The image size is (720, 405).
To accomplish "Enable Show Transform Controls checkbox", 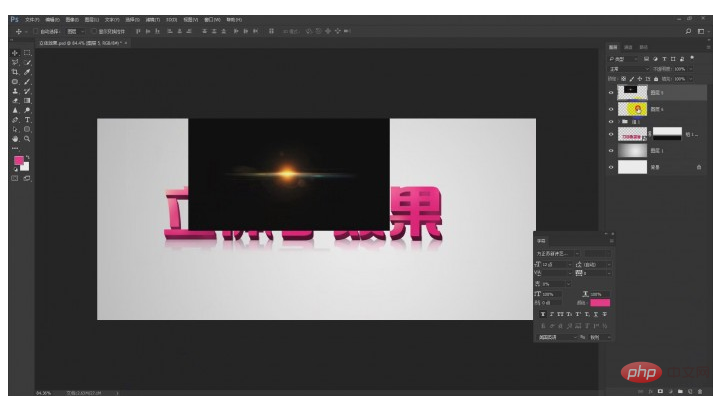I will (94, 31).
